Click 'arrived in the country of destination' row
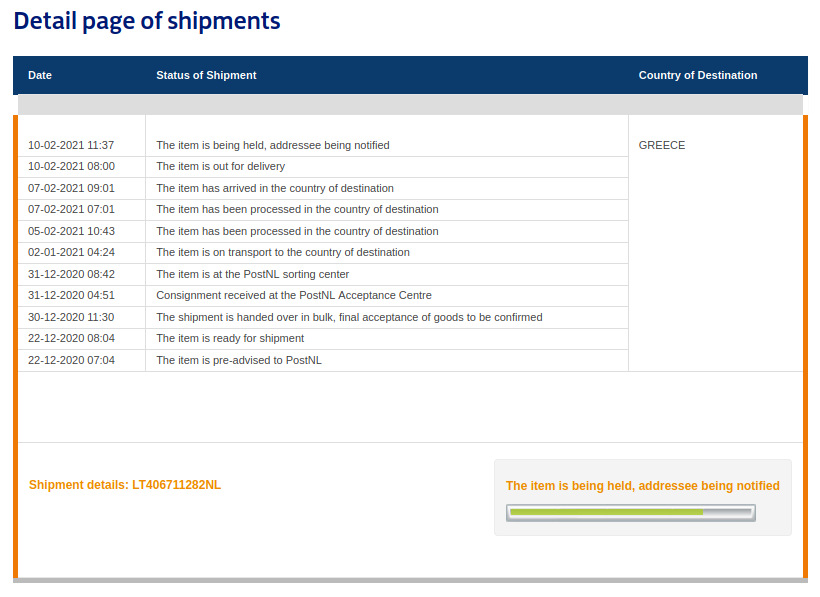The height and width of the screenshot is (597, 820). (275, 188)
